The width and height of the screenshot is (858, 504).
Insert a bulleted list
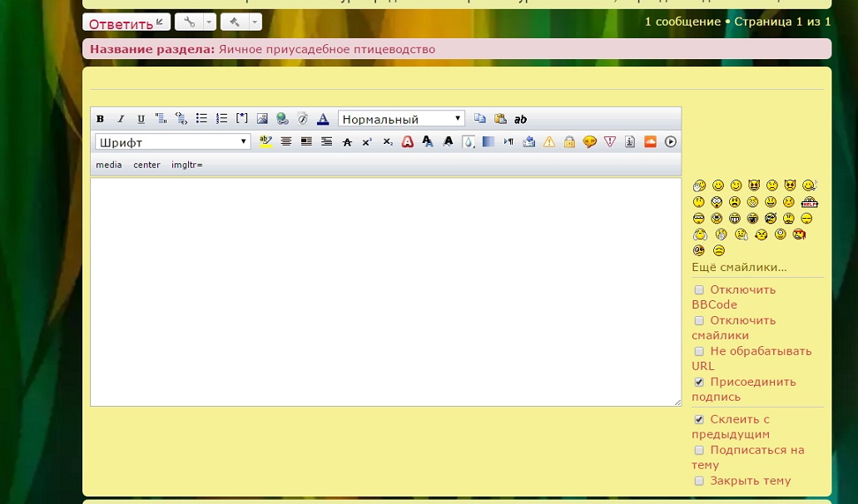[x=201, y=119]
